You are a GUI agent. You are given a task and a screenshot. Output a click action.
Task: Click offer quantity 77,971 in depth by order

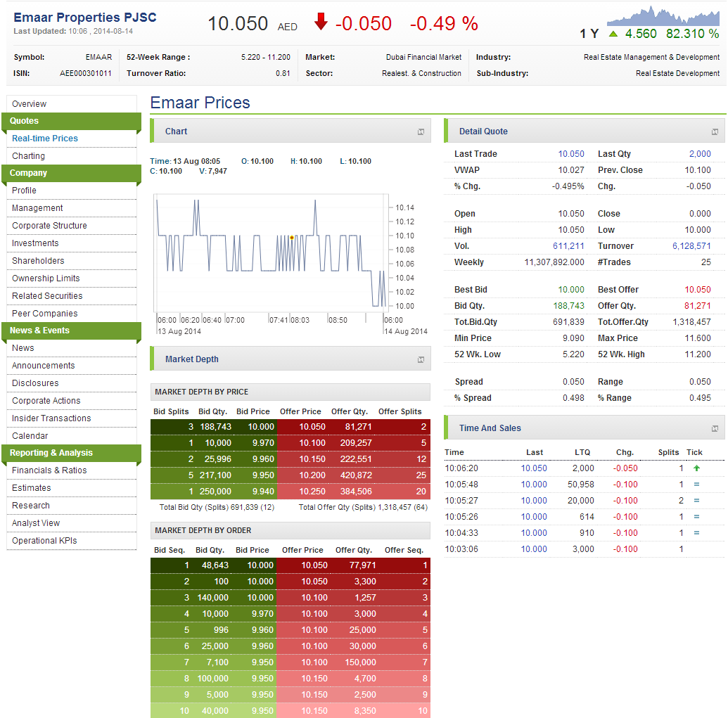[362, 566]
